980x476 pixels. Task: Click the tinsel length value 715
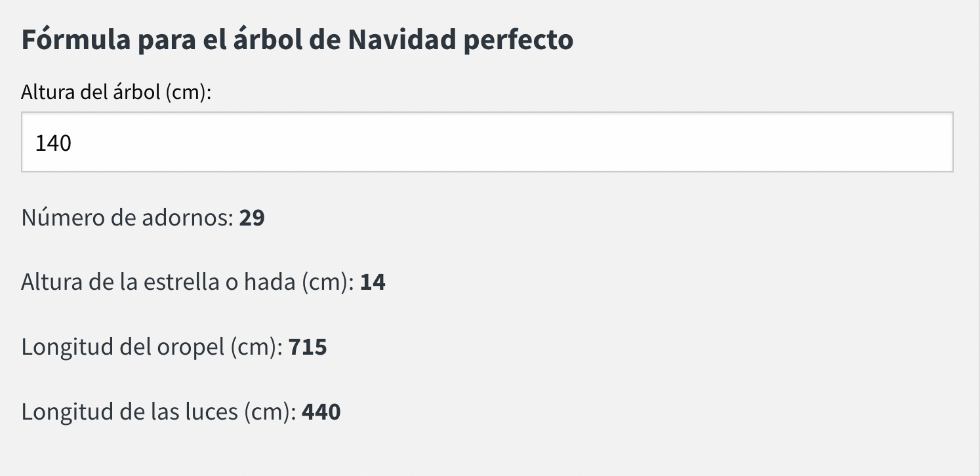(308, 347)
